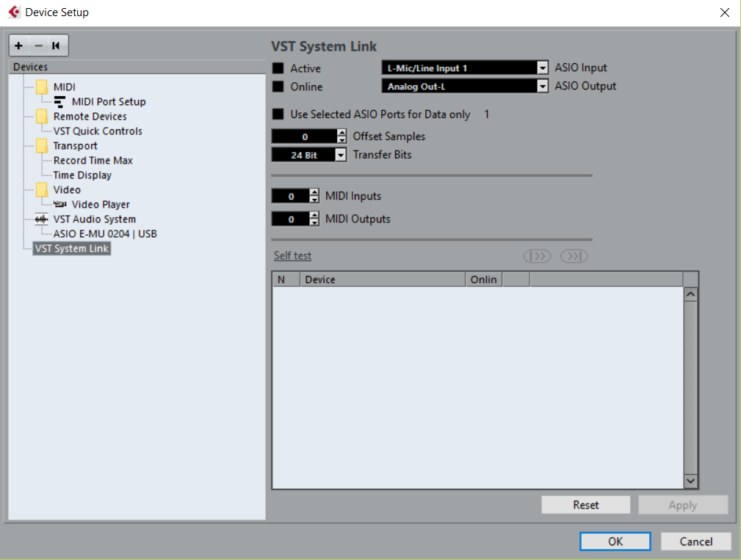Open the ASIO Output dropdown
The height and width of the screenshot is (560, 741).
point(543,87)
